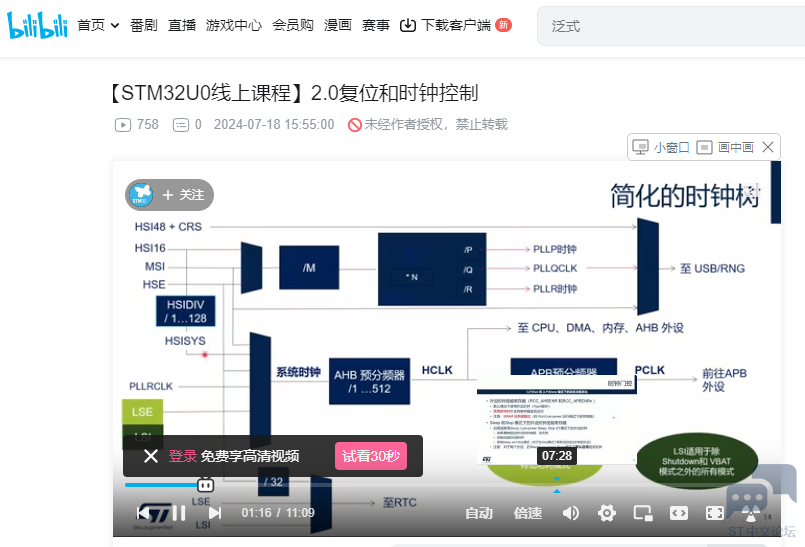The width and height of the screenshot is (805, 547).
Task: Click 试看30秒 preview button
Action: point(371,456)
